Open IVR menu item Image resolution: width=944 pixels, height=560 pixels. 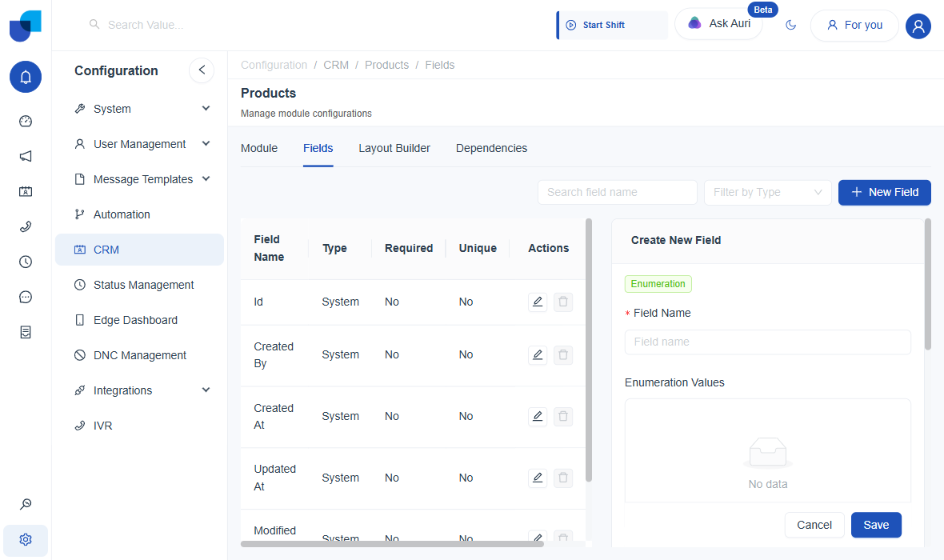(139, 426)
